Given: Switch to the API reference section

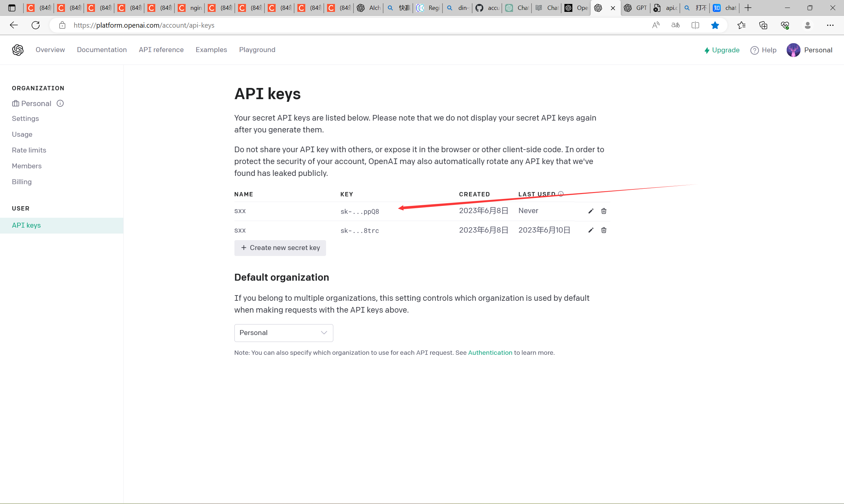Looking at the screenshot, I should tap(161, 50).
